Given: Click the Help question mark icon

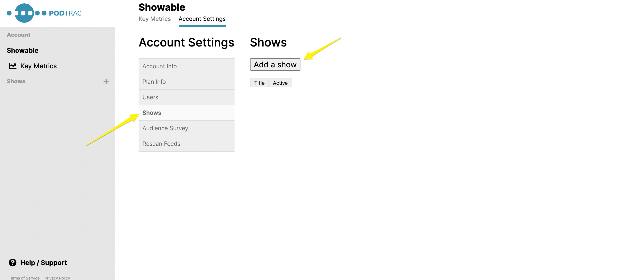Looking at the screenshot, I should point(13,263).
